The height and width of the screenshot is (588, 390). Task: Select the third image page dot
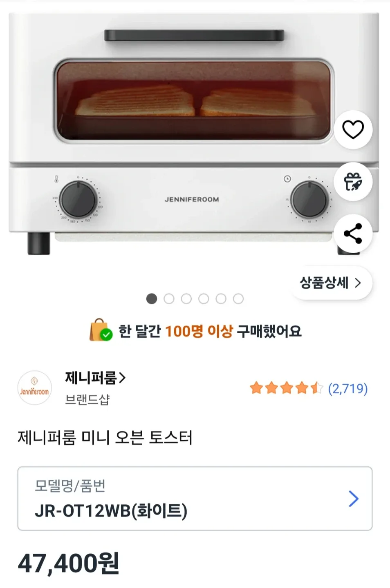point(186,299)
